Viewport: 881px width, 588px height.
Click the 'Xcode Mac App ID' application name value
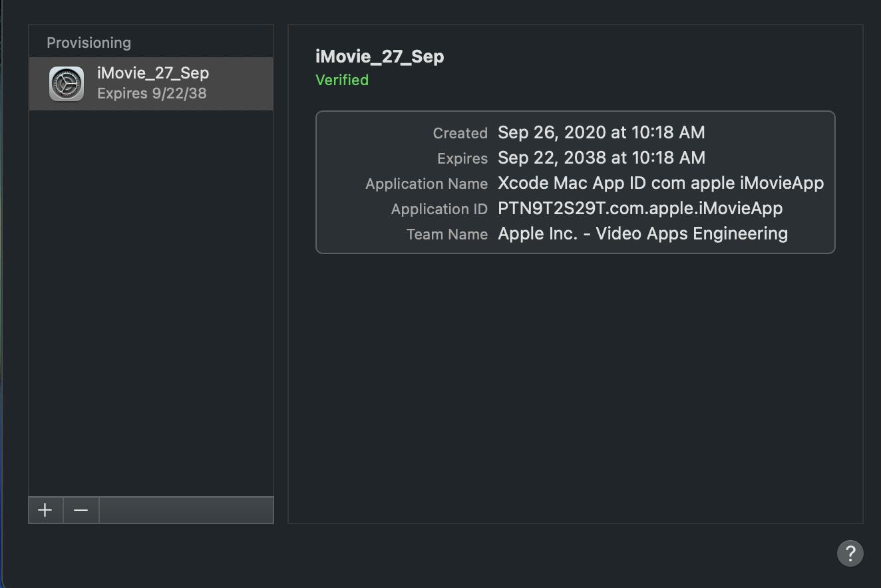click(660, 183)
